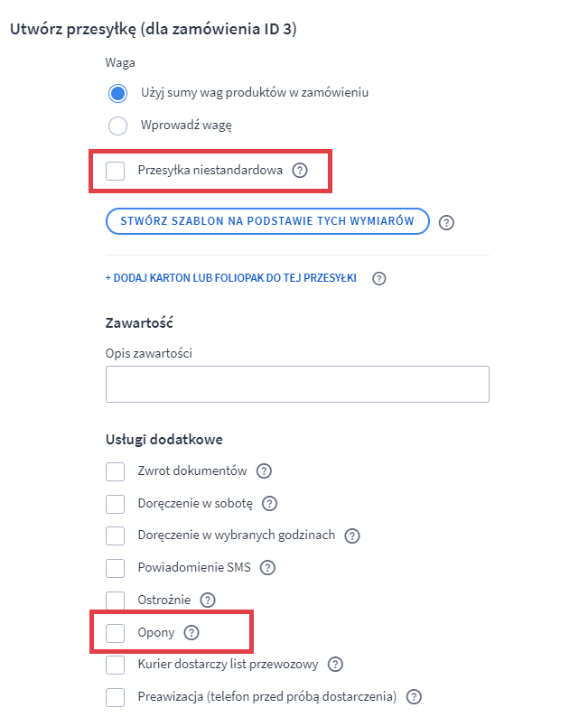Image resolution: width=588 pixels, height=717 pixels.
Task: Show help for Kurier dostarczy list przewozowy
Action: [335, 665]
